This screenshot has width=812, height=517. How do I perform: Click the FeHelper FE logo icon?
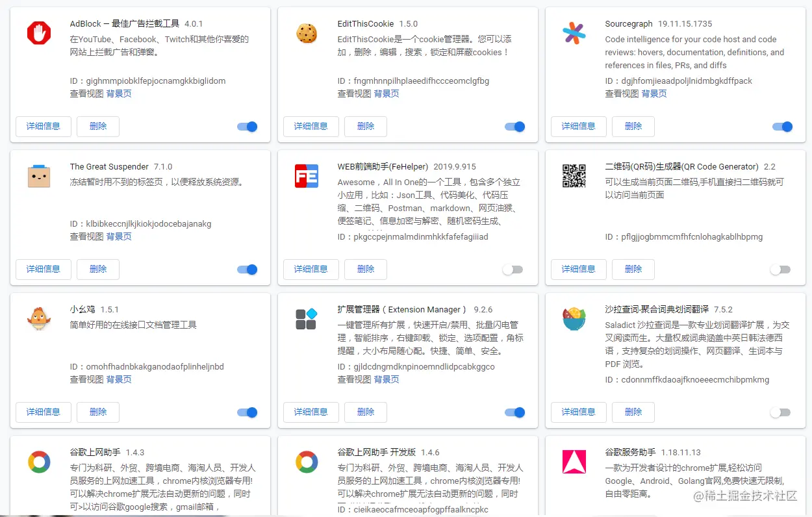coord(307,176)
